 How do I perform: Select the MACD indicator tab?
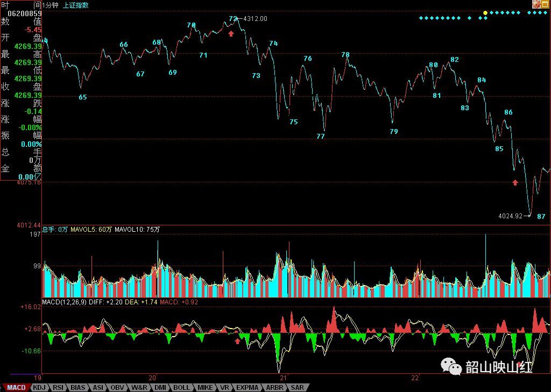click(16, 388)
